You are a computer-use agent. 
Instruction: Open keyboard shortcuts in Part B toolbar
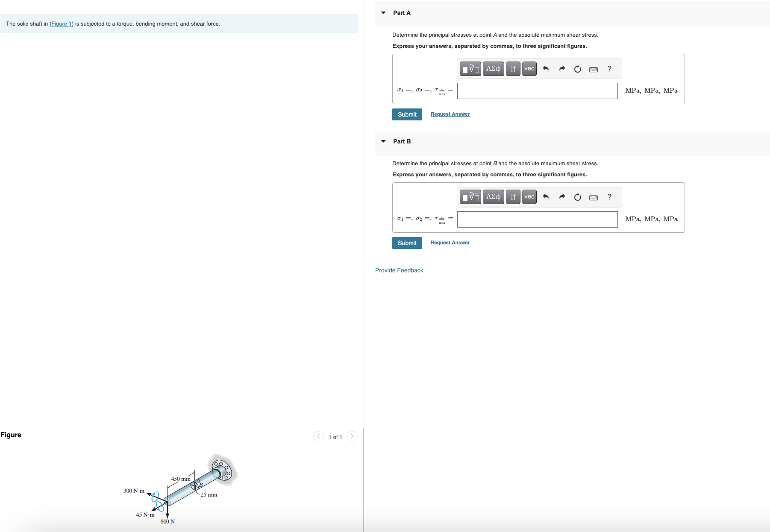[x=594, y=197]
